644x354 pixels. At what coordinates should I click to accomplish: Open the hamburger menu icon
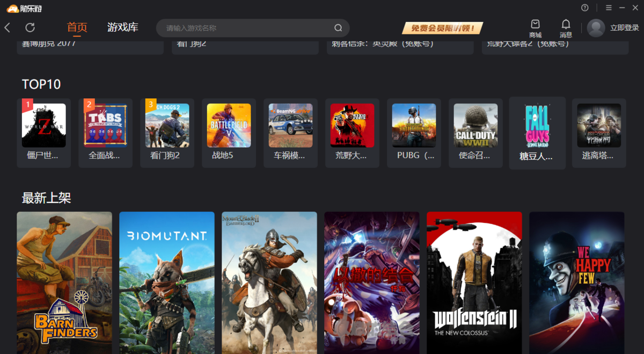click(x=609, y=8)
